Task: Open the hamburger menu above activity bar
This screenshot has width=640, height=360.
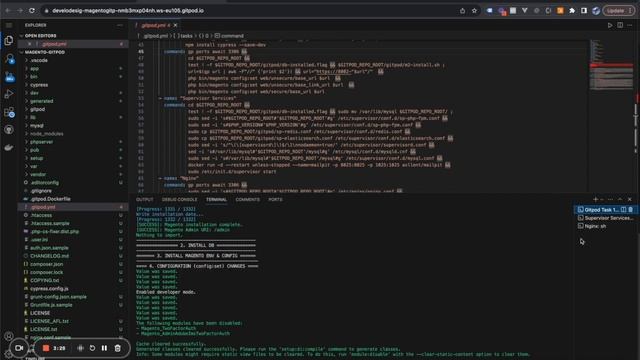Action: tap(9, 25)
